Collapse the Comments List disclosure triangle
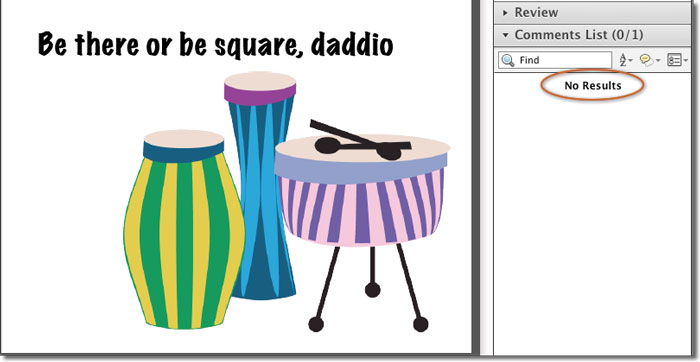Screen dimensions: 700x362 pyautogui.click(x=505, y=35)
